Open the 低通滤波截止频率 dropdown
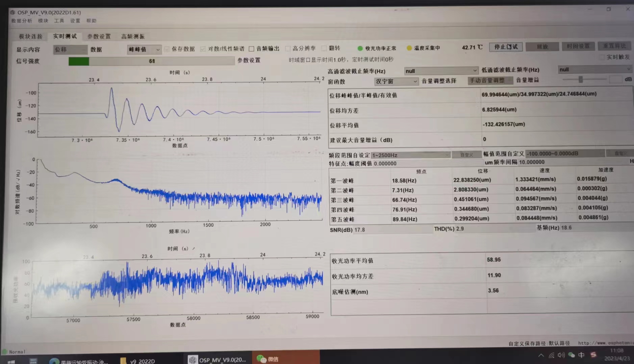This screenshot has height=364, width=634. click(x=594, y=69)
